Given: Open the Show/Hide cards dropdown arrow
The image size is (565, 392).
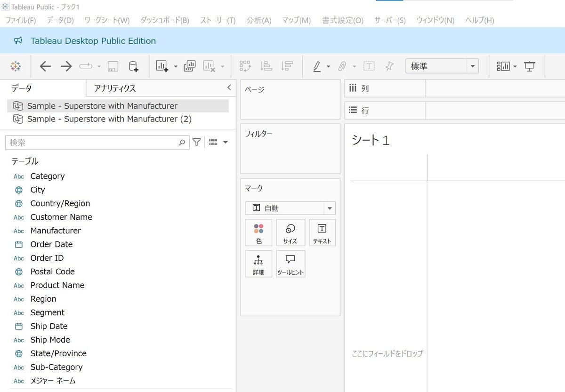Looking at the screenshot, I should 515,66.
